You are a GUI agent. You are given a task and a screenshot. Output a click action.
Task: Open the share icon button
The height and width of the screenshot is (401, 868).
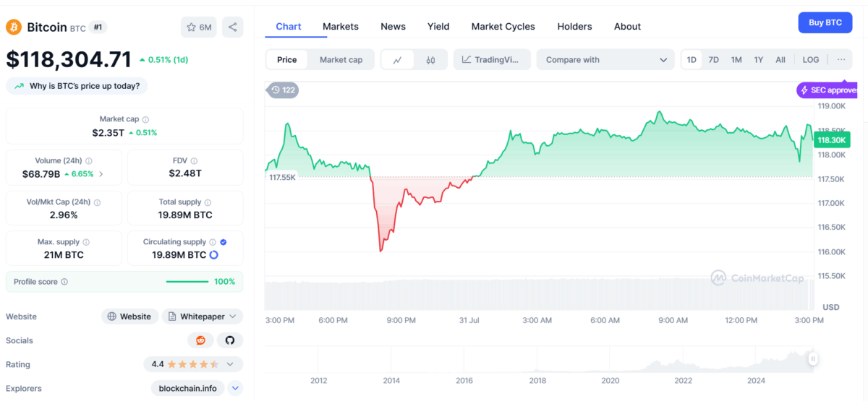pyautogui.click(x=233, y=27)
